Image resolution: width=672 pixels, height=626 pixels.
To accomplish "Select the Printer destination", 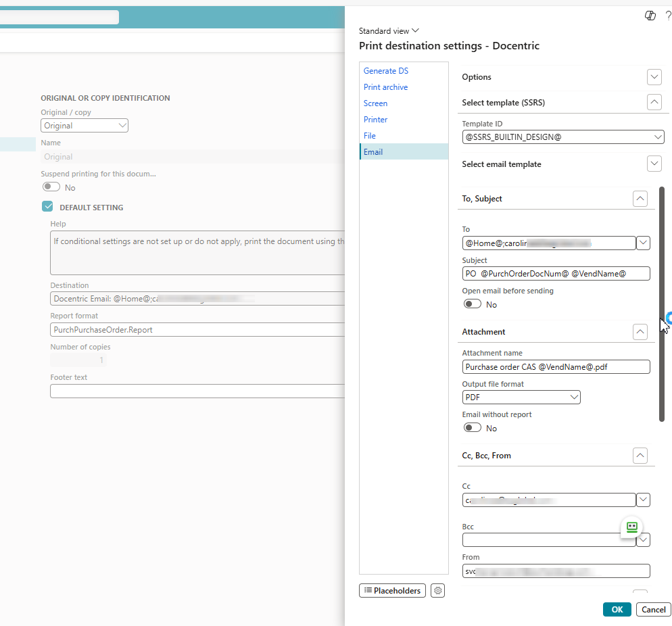I will pyautogui.click(x=375, y=120).
